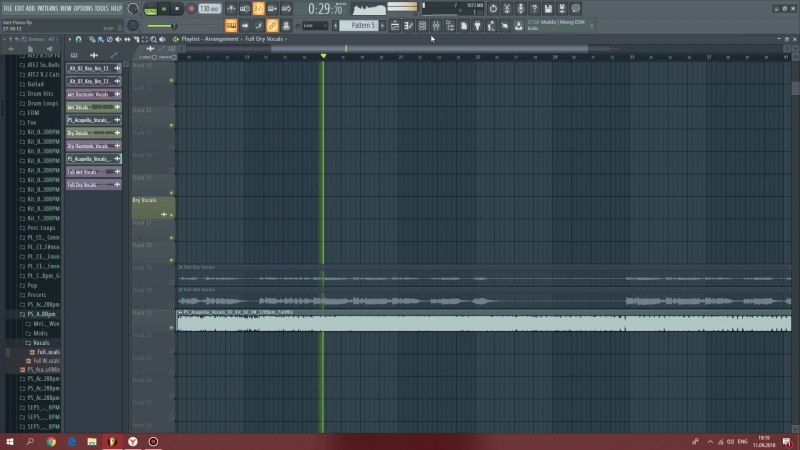
Task: Open the Mixer view icon
Action: tap(436, 26)
